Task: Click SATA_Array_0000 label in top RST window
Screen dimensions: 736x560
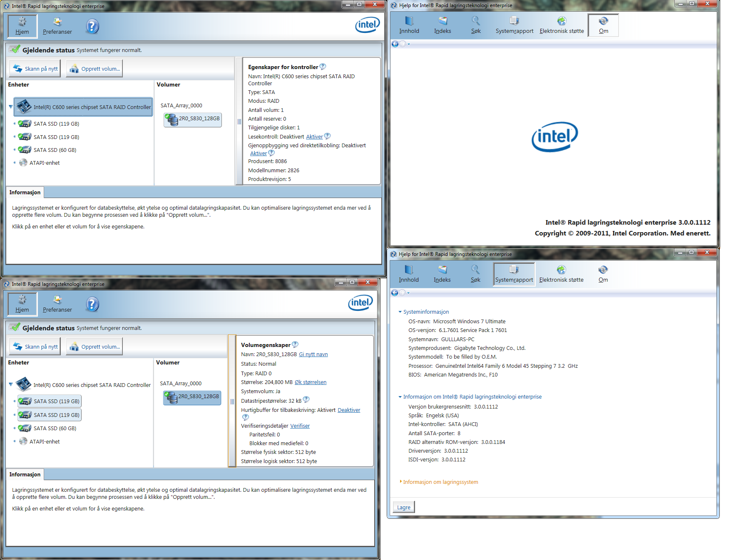Action: point(182,105)
